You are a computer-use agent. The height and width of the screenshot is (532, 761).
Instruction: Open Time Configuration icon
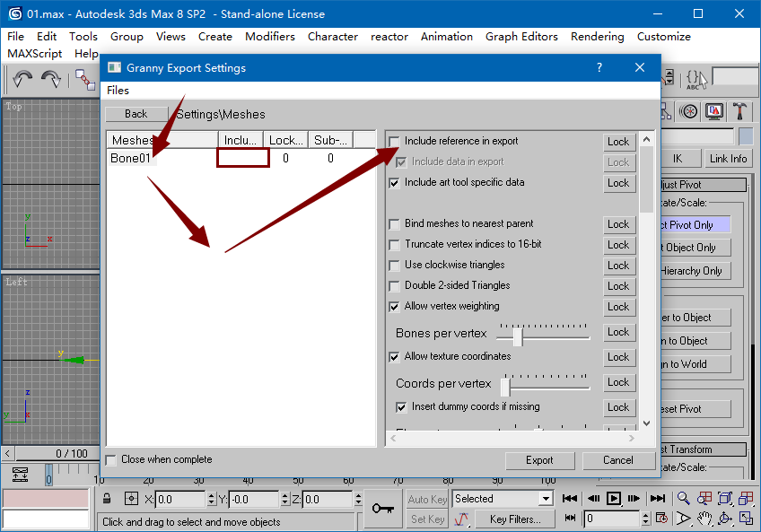661,519
